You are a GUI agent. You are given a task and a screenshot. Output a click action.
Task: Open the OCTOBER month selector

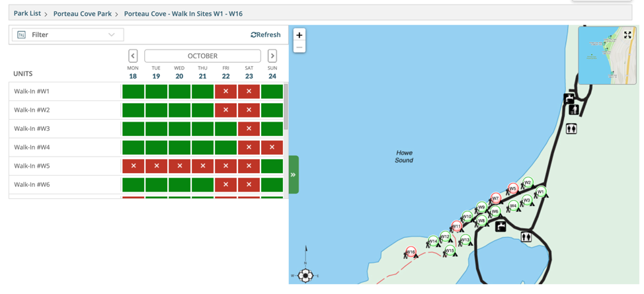point(202,56)
